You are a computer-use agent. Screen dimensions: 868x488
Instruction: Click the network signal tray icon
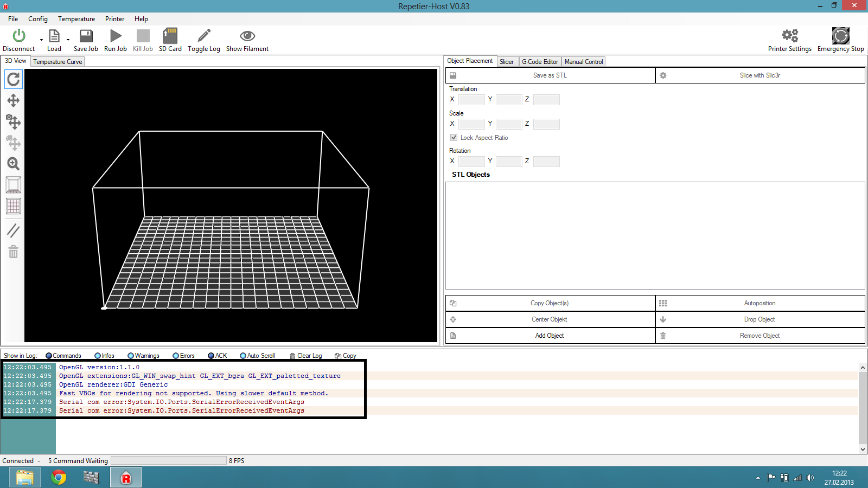click(797, 478)
